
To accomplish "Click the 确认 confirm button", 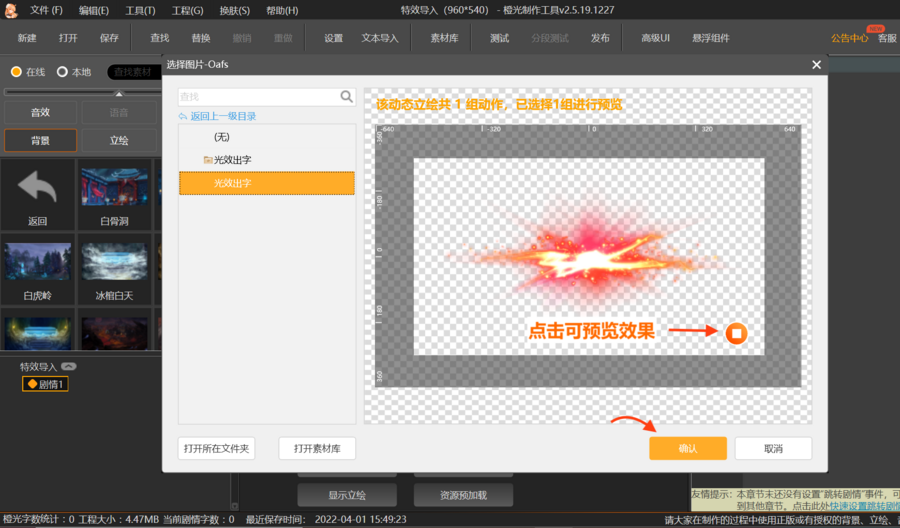I will click(687, 449).
